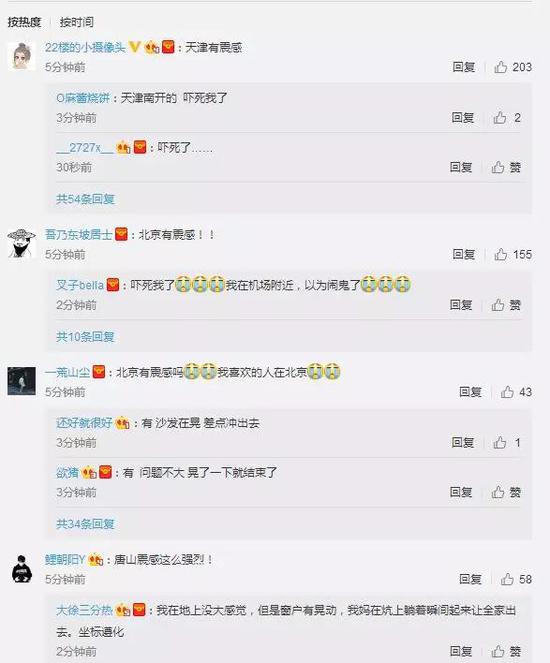Screen dimensions: 550x663
Task: Switch to 按热度 sorting tab
Action: tap(25, 22)
